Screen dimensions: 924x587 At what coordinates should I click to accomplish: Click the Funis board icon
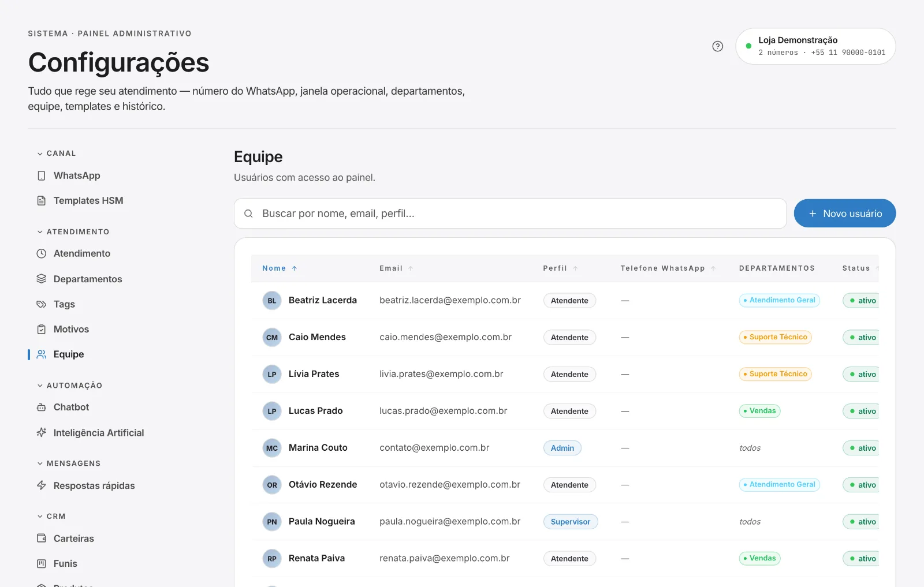pos(42,563)
